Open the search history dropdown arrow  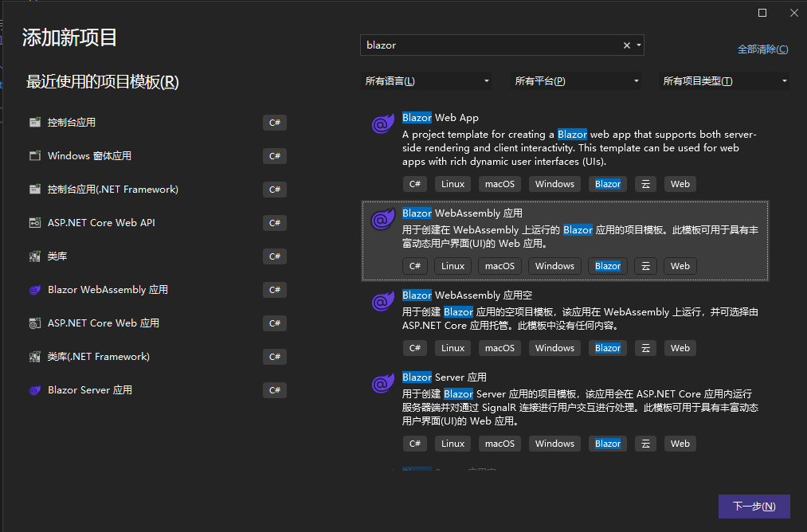[x=639, y=45]
